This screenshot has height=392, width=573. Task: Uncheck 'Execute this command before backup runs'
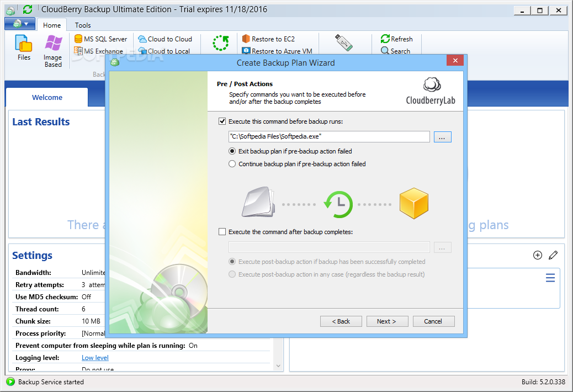click(222, 121)
